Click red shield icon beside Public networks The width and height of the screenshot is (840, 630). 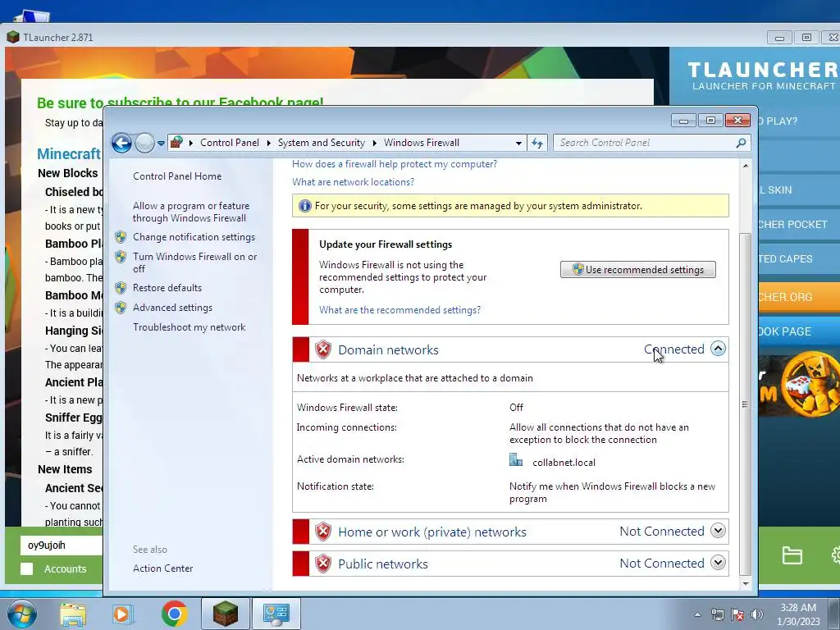pos(323,564)
